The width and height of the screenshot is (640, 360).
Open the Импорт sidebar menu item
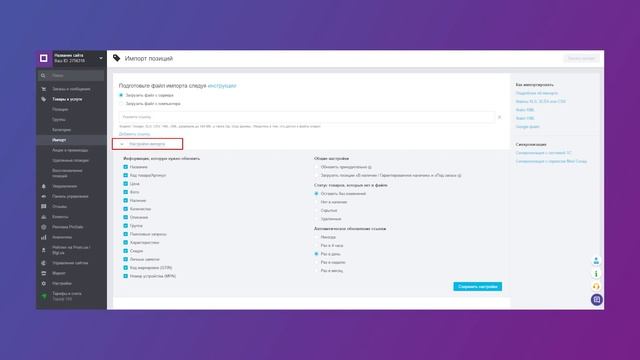coord(59,140)
